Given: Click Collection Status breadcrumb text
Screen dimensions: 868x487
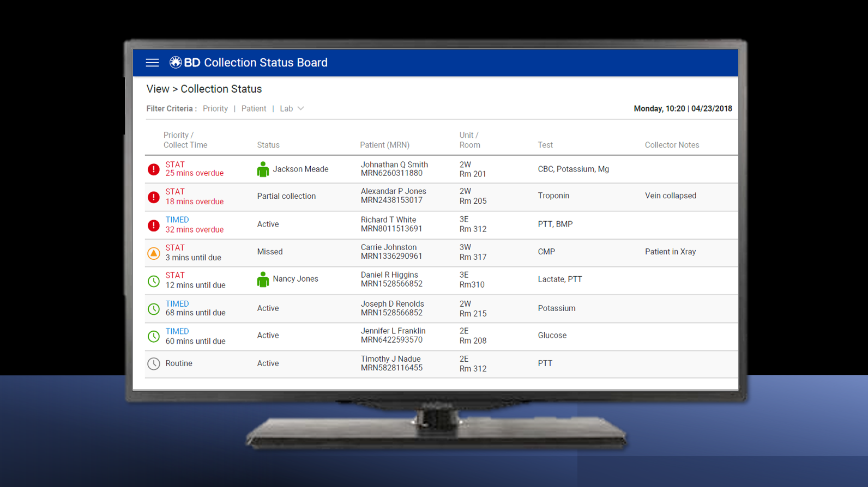Looking at the screenshot, I should pos(221,89).
